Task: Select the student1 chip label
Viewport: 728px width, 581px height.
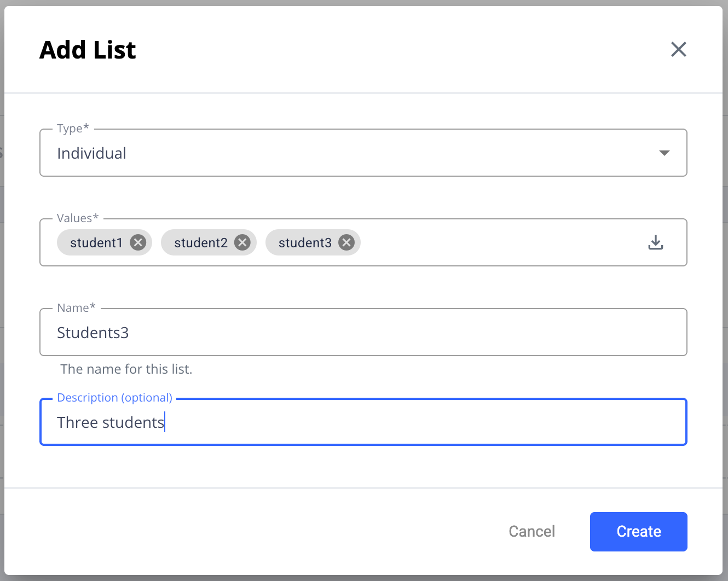Action: click(96, 242)
